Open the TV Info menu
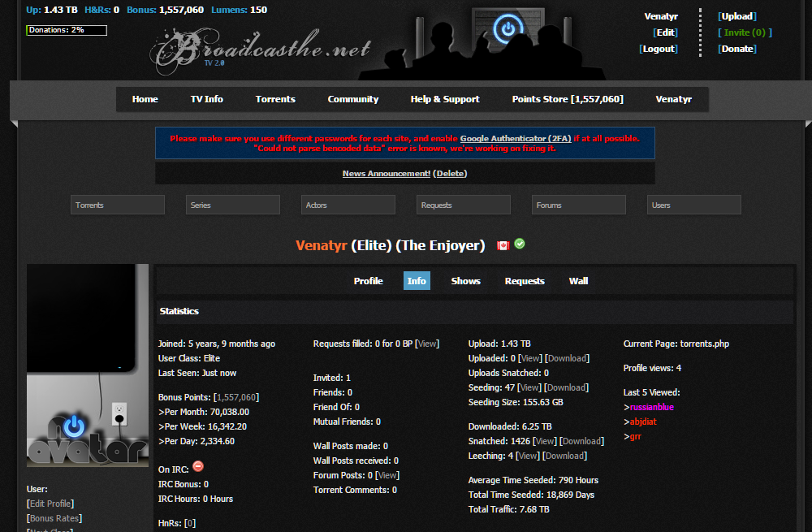 coord(206,99)
